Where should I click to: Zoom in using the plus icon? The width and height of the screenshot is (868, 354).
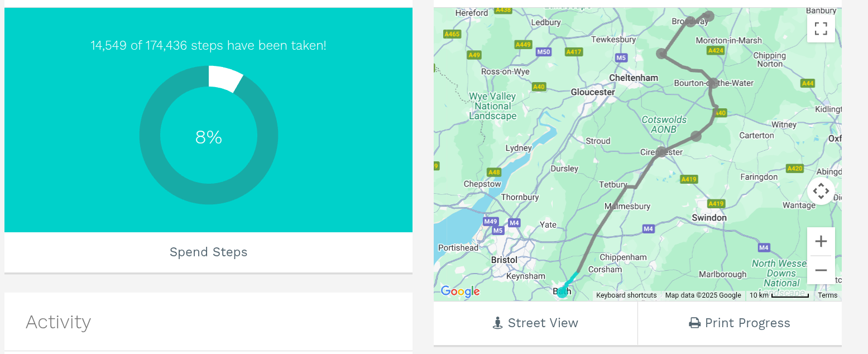click(821, 241)
